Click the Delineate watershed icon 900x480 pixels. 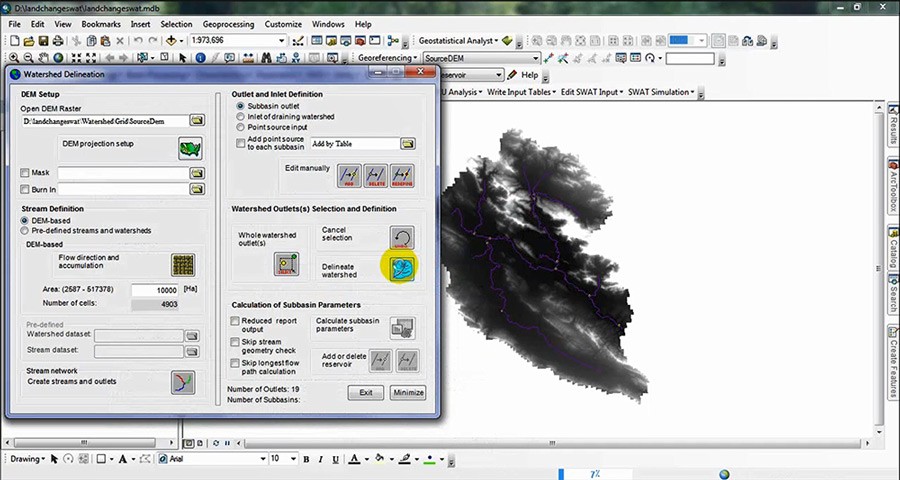[x=402, y=268]
